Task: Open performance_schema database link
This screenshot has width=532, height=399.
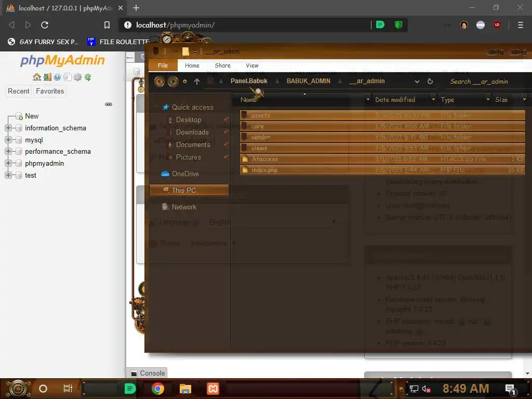Action: point(58,151)
